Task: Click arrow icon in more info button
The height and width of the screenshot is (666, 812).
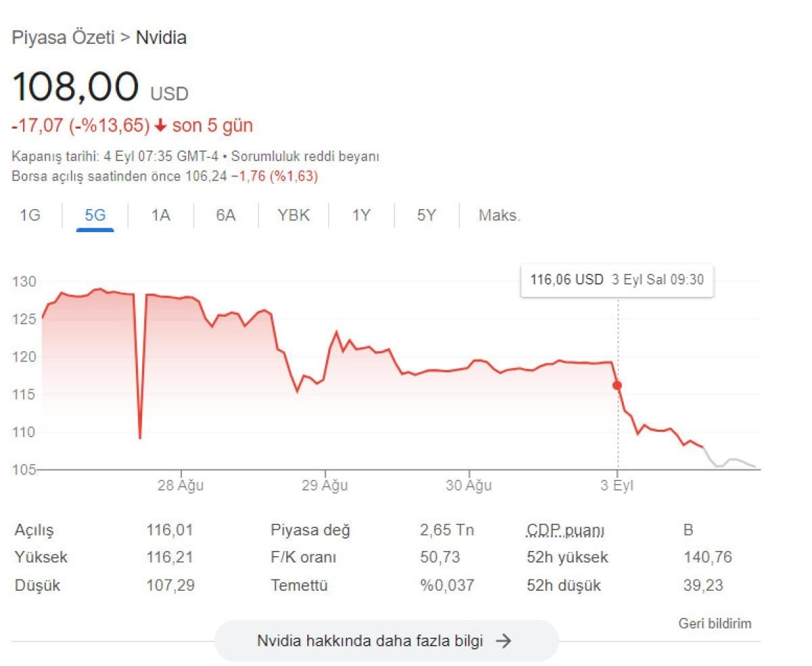Action: tap(503, 640)
